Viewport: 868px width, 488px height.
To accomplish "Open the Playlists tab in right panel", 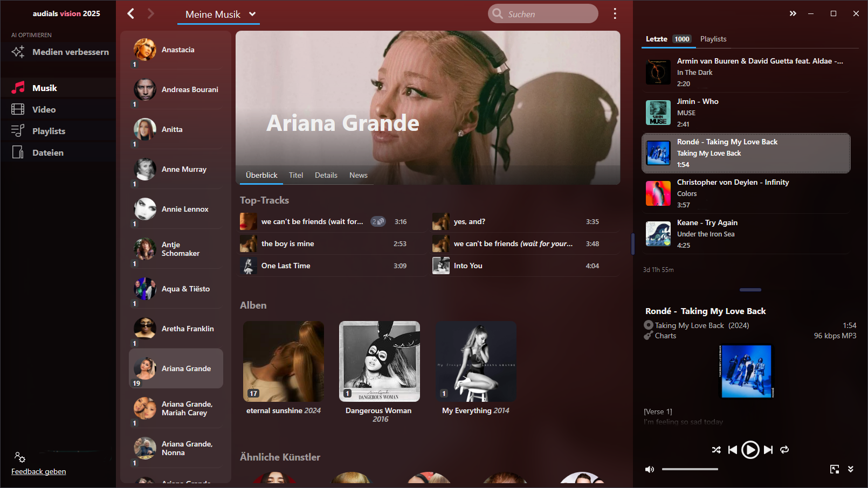I will point(713,39).
